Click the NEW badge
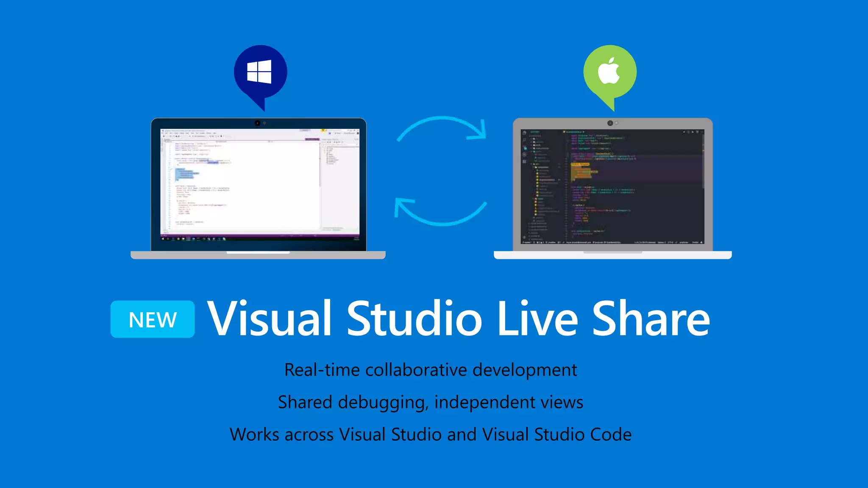The width and height of the screenshot is (868, 488). 153,319
